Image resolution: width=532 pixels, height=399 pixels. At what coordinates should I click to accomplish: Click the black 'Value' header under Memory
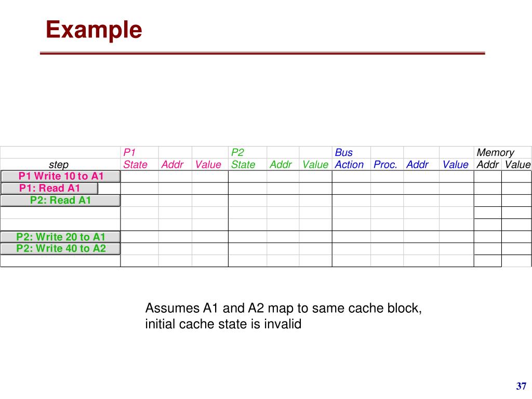point(517,165)
